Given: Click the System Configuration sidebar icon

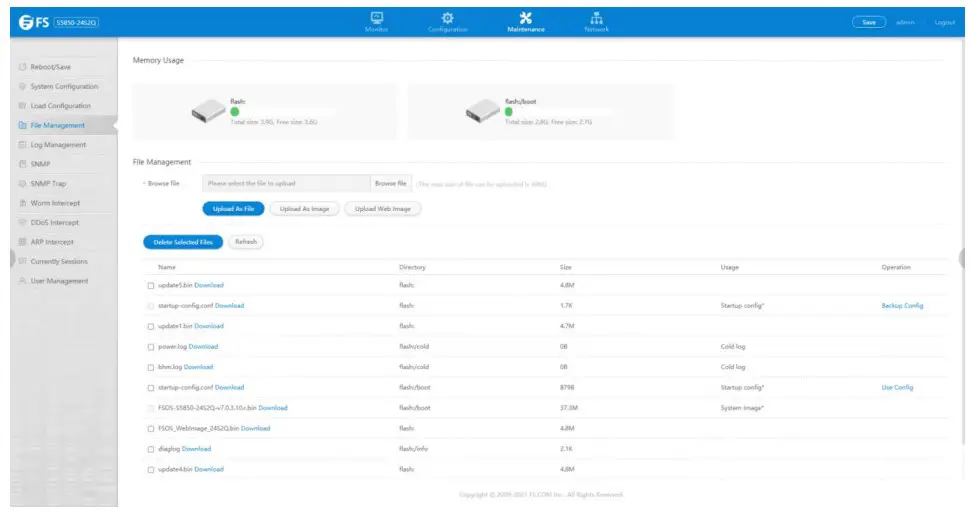Looking at the screenshot, I should pyautogui.click(x=22, y=86).
